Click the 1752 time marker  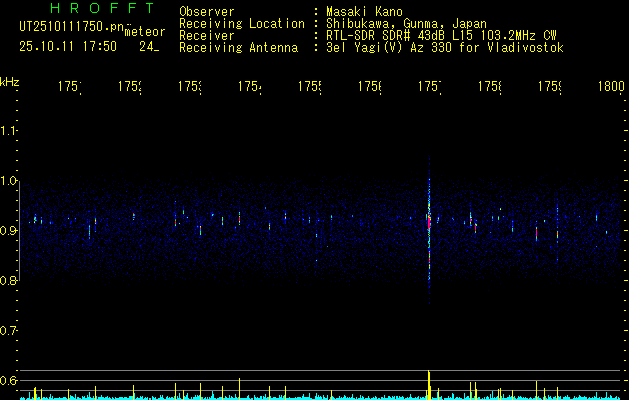[x=130, y=86]
